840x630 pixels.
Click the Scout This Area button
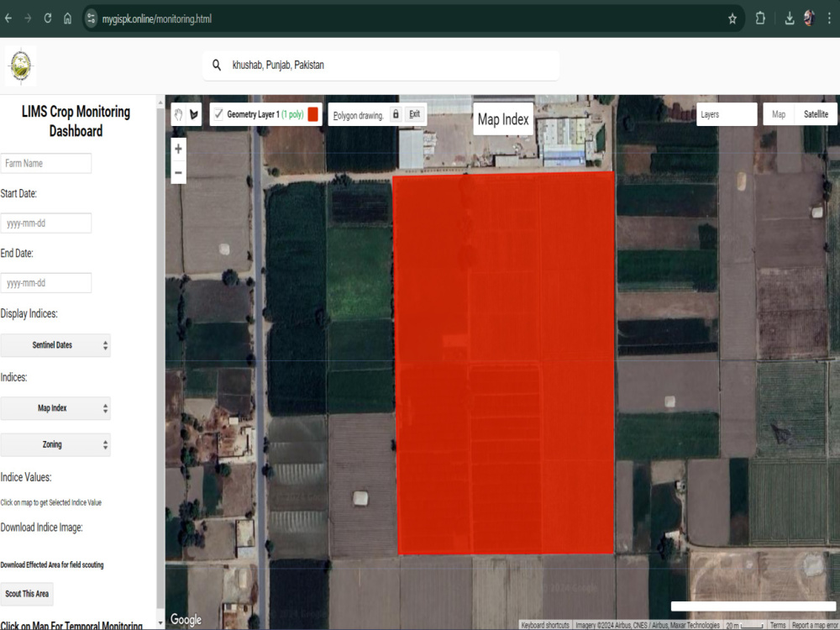coord(27,594)
